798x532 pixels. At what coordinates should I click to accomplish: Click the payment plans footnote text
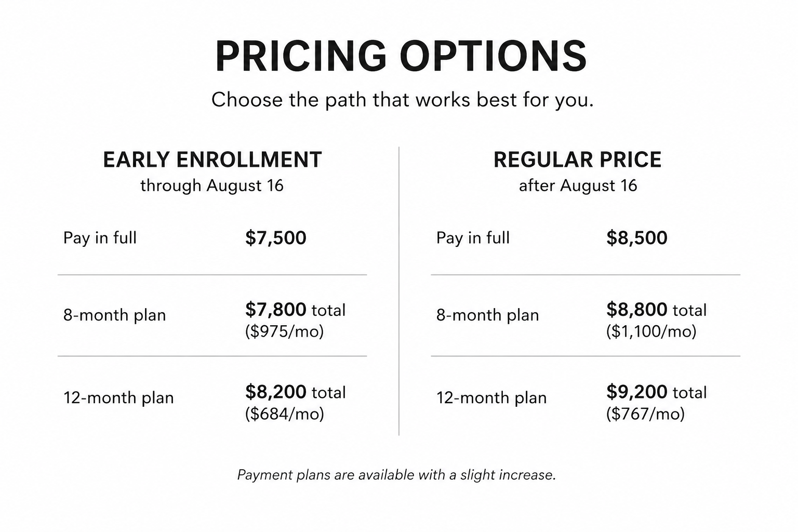click(x=396, y=475)
